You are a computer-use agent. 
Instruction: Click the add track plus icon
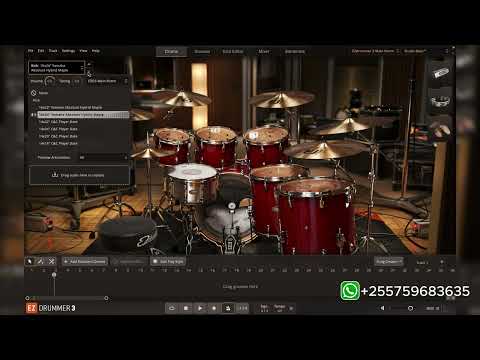pos(442,262)
